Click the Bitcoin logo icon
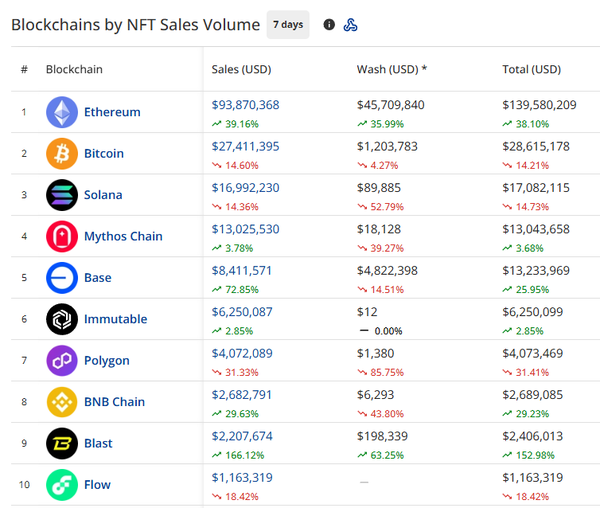The height and width of the screenshot is (508, 600). tap(62, 154)
